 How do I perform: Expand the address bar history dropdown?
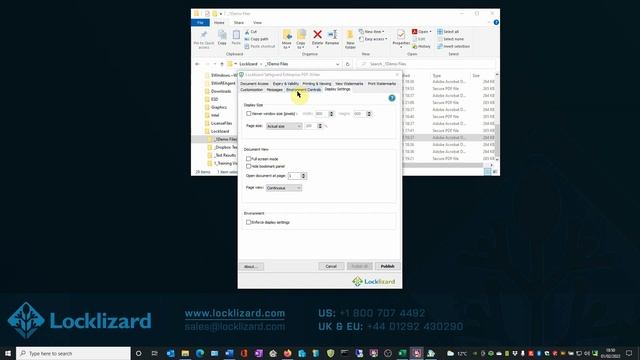click(x=338, y=64)
